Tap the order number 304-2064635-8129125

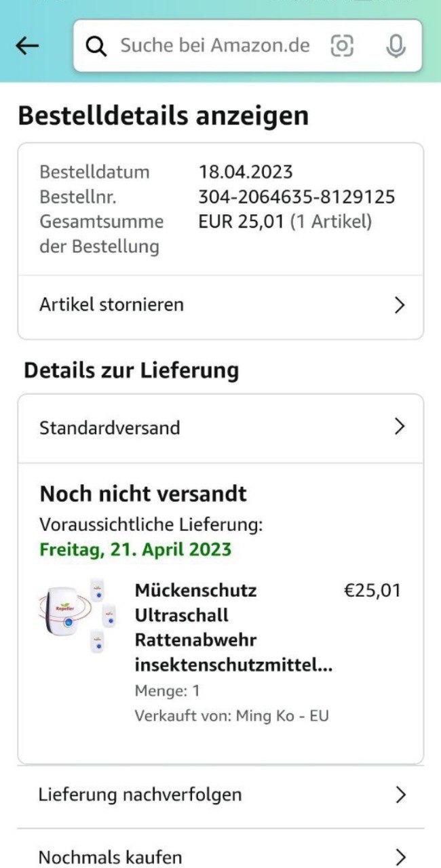pos(296,197)
